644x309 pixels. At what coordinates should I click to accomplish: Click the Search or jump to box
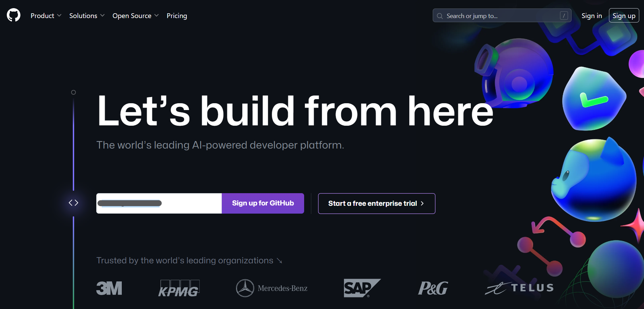(502, 16)
